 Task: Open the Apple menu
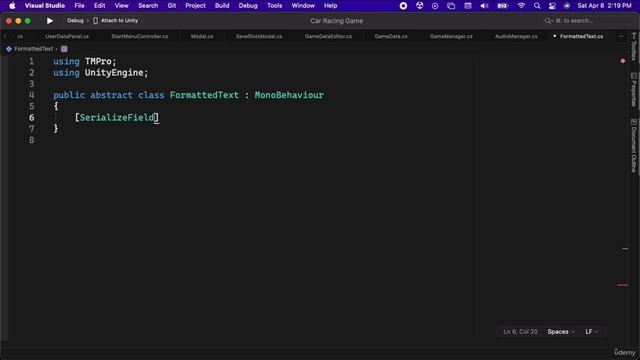pyautogui.click(x=12, y=6)
